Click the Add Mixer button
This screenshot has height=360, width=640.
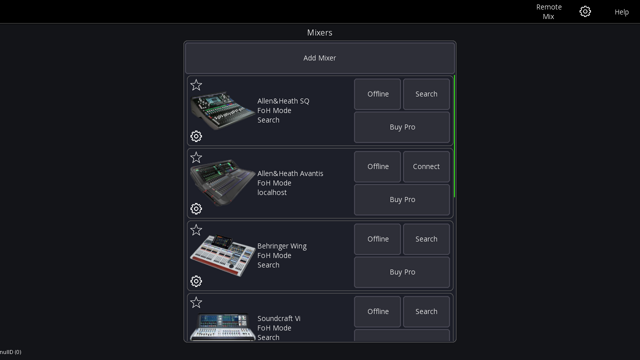[320, 58]
